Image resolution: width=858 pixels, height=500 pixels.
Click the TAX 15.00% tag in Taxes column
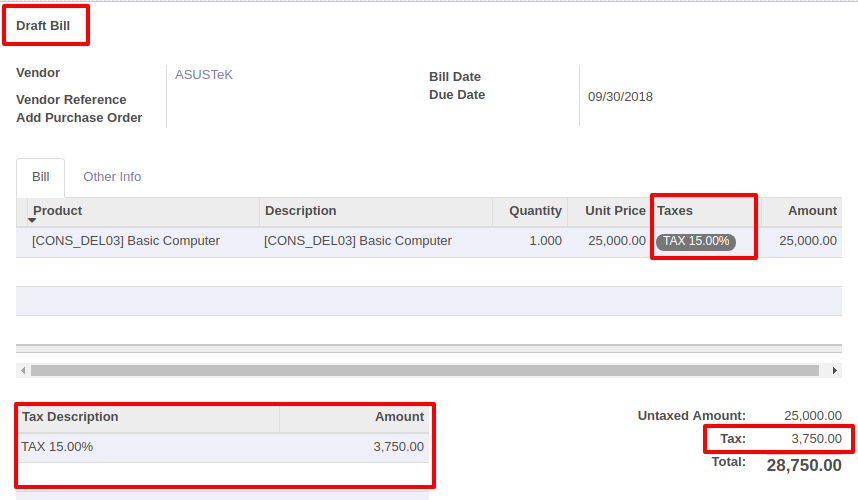pyautogui.click(x=695, y=241)
